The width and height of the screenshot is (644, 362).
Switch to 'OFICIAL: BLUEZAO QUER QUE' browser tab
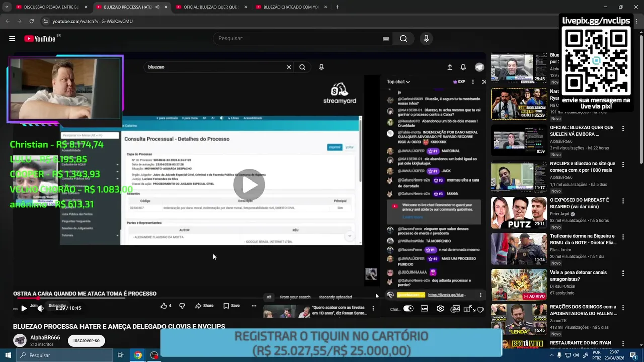(211, 7)
